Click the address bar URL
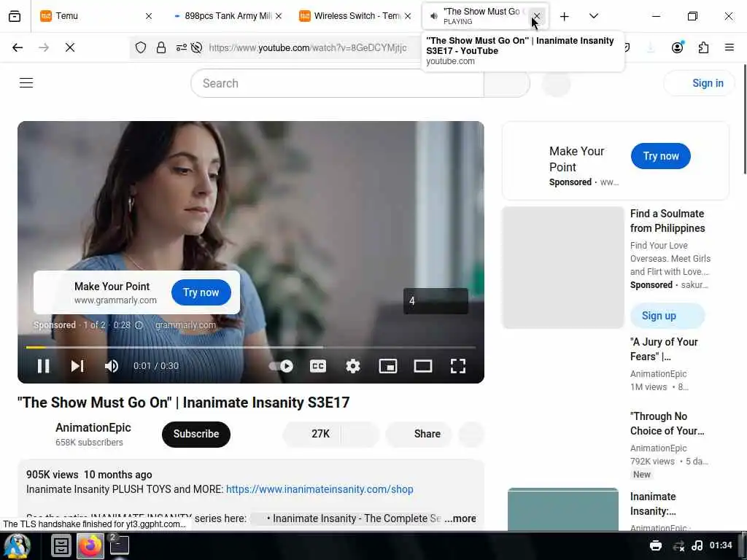This screenshot has height=560, width=747. coord(308,47)
